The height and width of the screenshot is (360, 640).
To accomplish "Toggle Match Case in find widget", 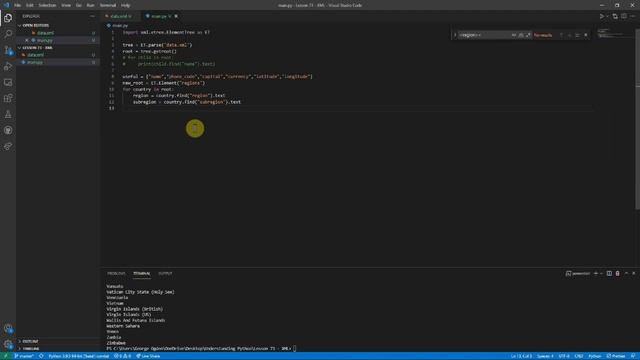I will coord(513,35).
